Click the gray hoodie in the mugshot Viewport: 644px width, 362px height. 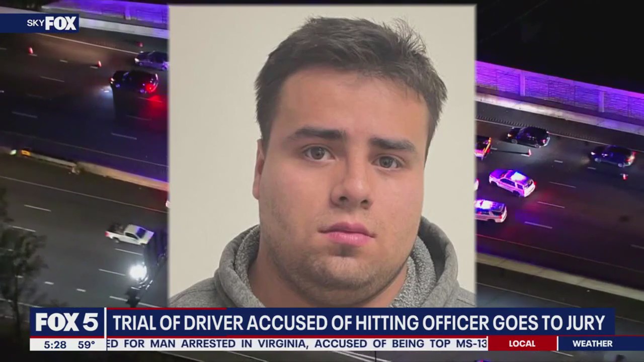click(322, 271)
